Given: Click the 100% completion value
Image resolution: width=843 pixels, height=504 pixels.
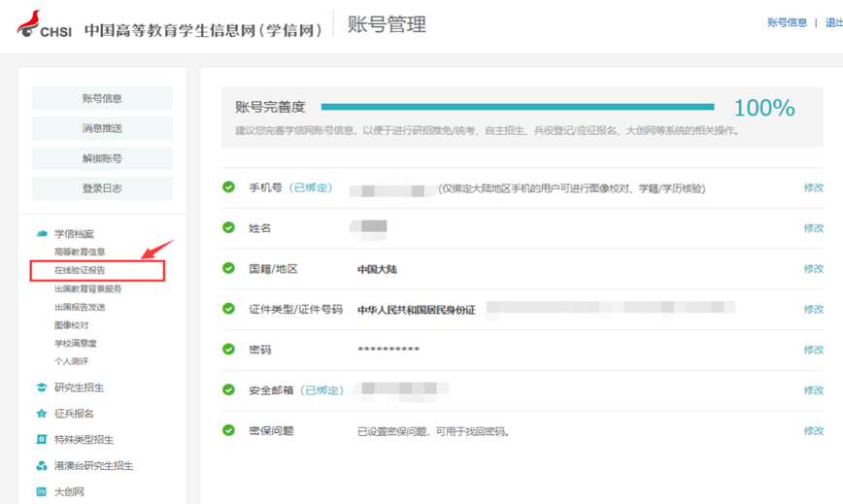Looking at the screenshot, I should 764,108.
